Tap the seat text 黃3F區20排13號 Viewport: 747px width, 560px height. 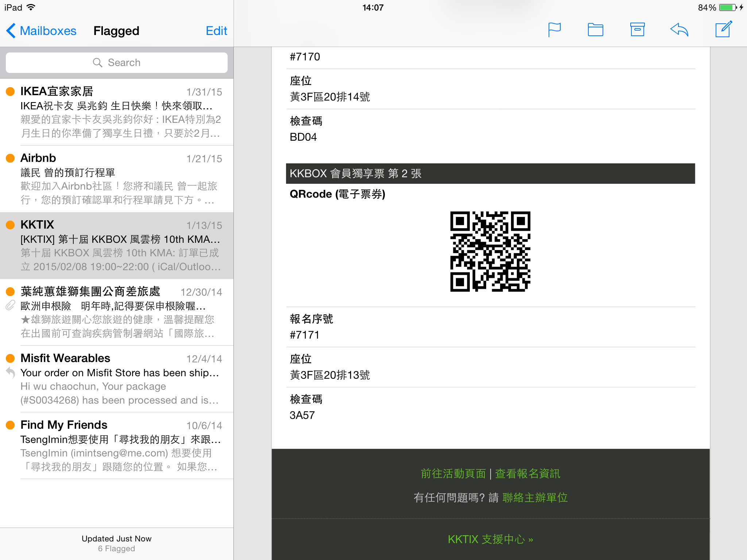[330, 375]
